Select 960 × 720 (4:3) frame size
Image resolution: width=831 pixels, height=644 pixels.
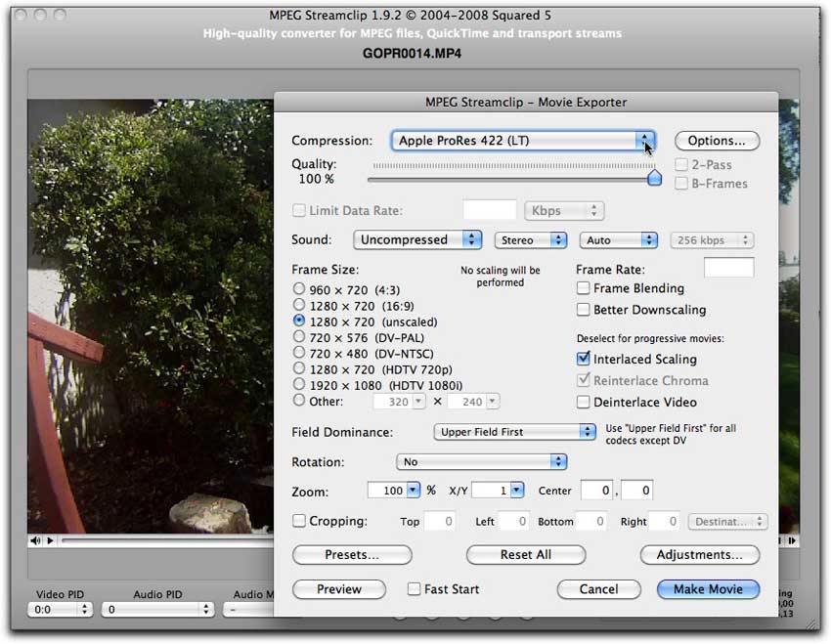click(299, 289)
